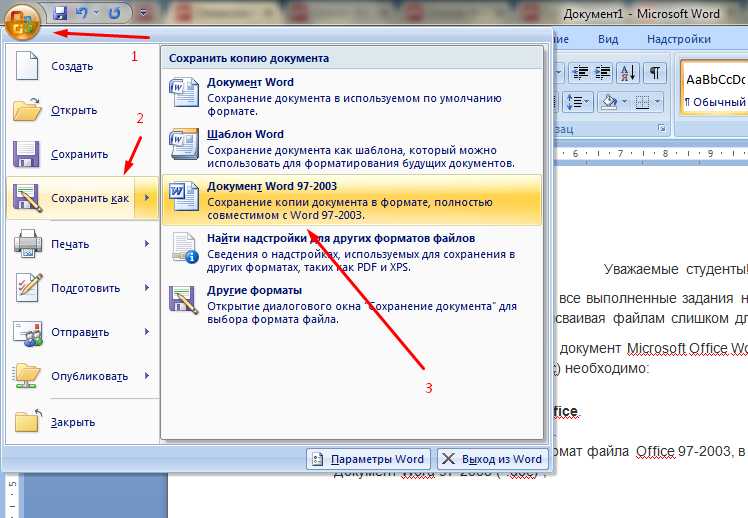Image resolution: width=748 pixels, height=518 pixels.
Task: Click the Sort A-Z icon
Action: pyautogui.click(x=628, y=73)
